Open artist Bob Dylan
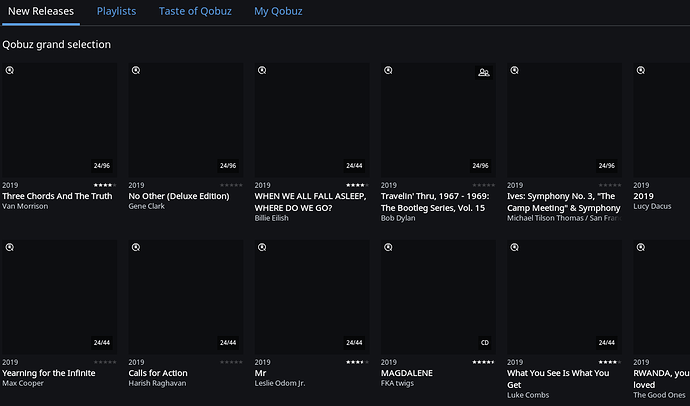This screenshot has width=690, height=406. pyautogui.click(x=398, y=218)
